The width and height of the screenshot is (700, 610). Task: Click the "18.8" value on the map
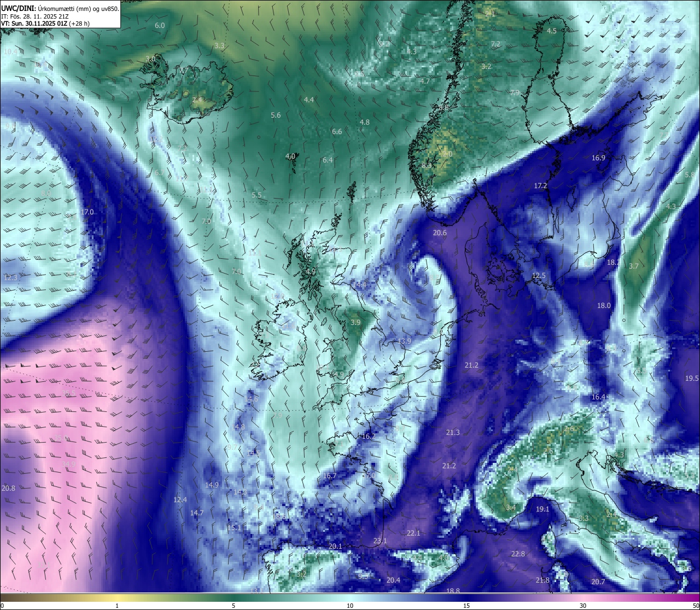[x=453, y=591]
